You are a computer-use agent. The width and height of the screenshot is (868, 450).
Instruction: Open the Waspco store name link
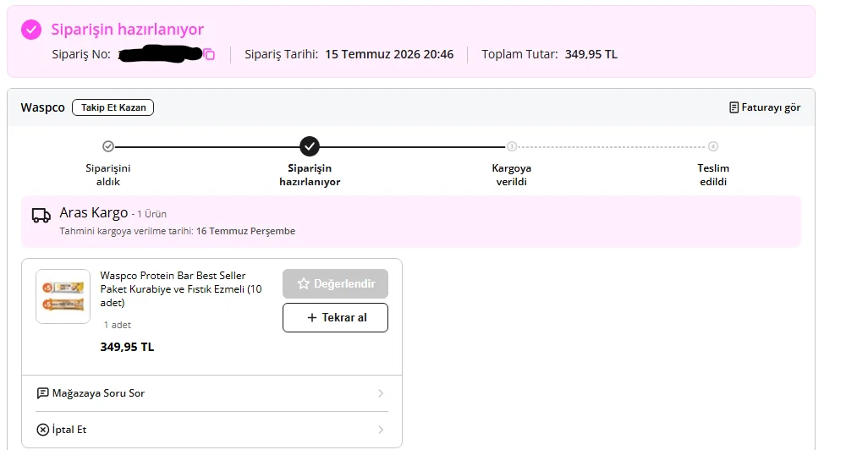(x=42, y=107)
